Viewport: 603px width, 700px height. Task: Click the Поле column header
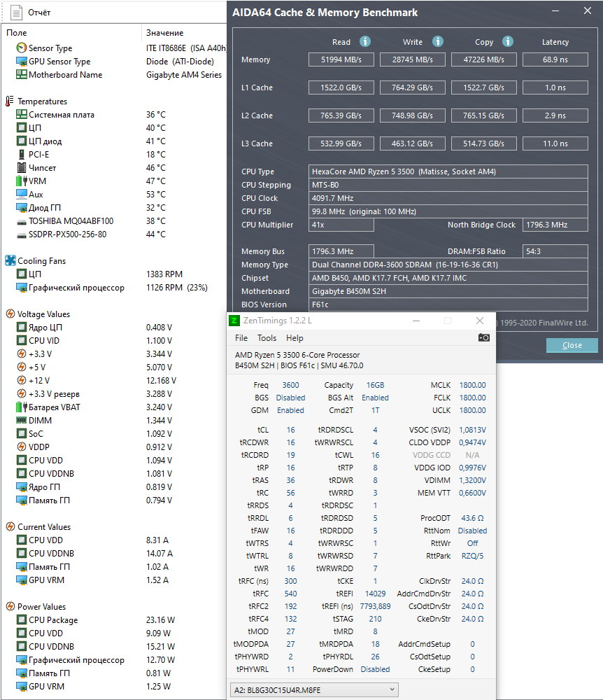click(x=17, y=33)
